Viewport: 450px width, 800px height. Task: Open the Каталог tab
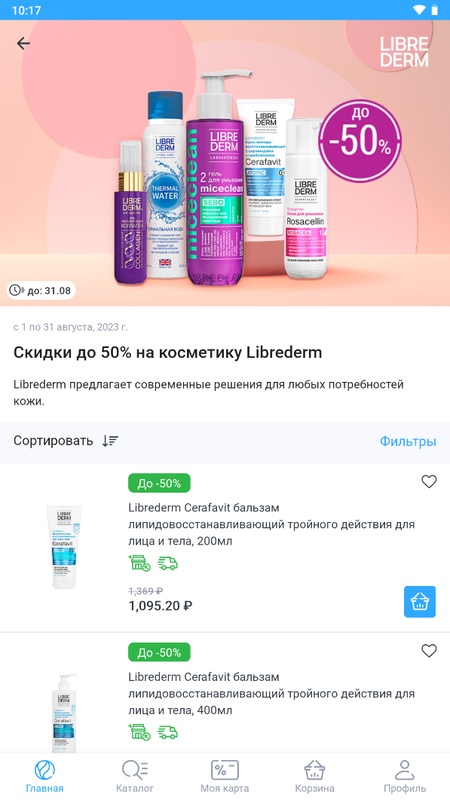pos(135,777)
